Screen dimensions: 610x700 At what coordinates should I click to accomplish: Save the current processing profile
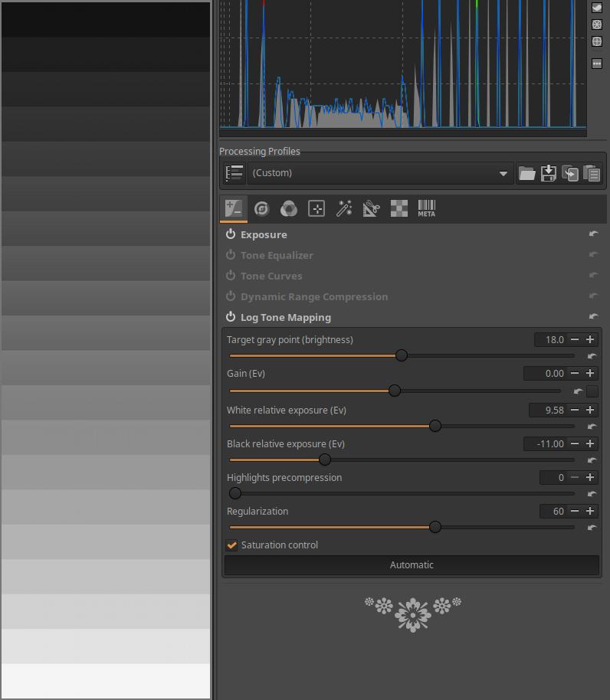coord(548,173)
